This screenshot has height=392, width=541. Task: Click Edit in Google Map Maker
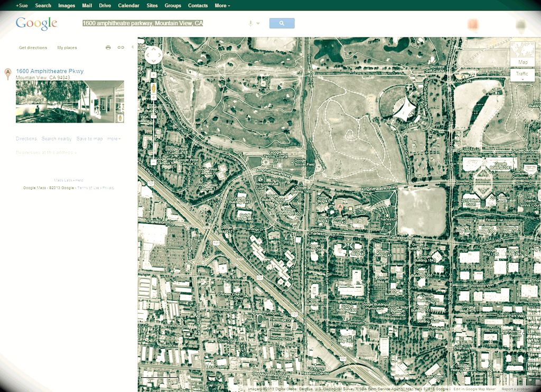click(x=474, y=389)
